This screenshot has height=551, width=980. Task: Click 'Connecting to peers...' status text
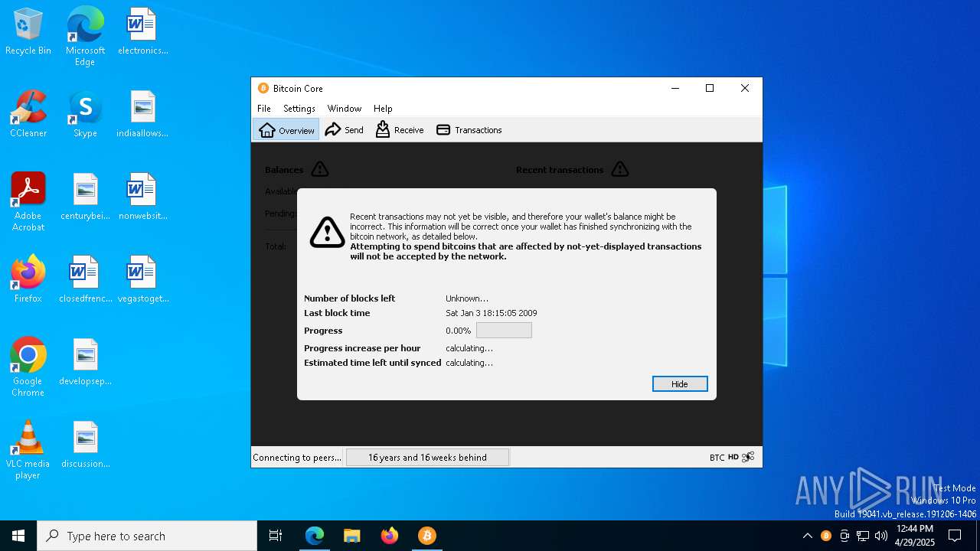click(x=297, y=458)
